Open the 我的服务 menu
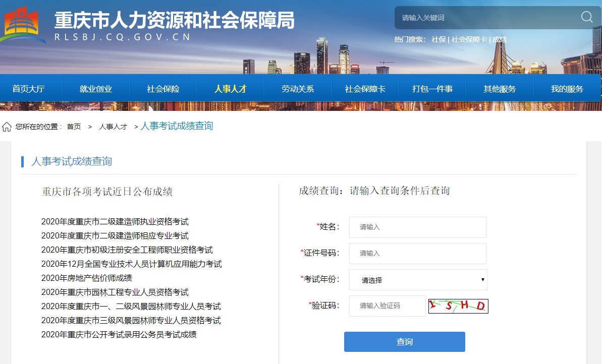The width and height of the screenshot is (602, 364). [567, 88]
